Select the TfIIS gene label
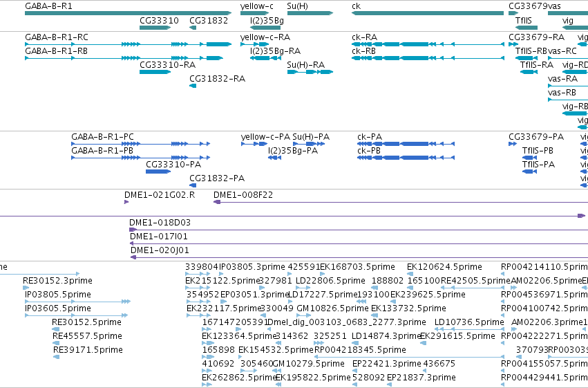The width and height of the screenshot is (588, 388). coord(524,21)
